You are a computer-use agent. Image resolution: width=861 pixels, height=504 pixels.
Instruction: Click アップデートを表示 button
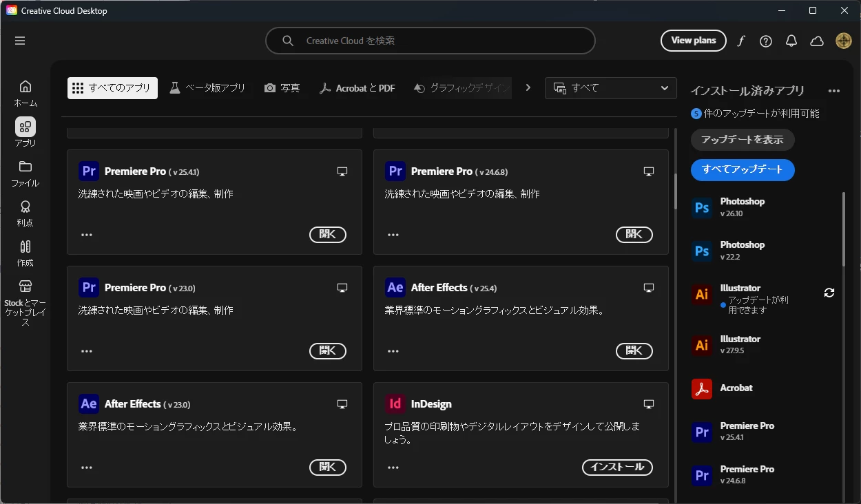pyautogui.click(x=743, y=140)
